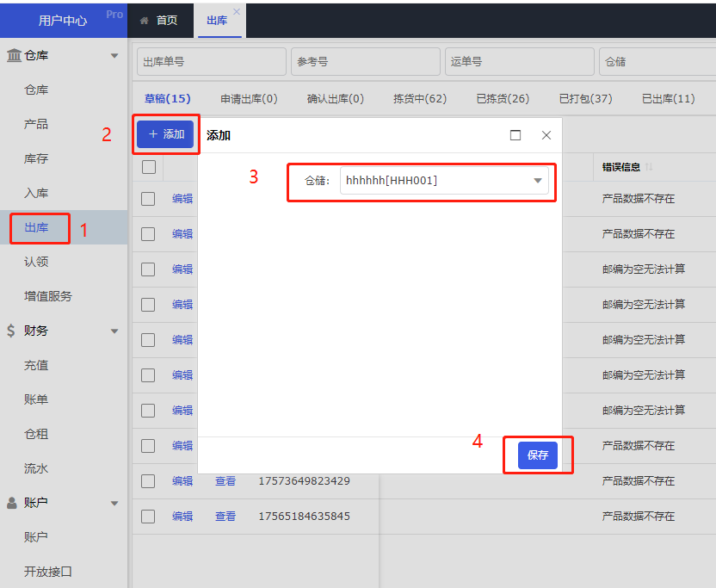716x588 pixels.
Task: Click order number 17565184635845
Action: (x=304, y=517)
